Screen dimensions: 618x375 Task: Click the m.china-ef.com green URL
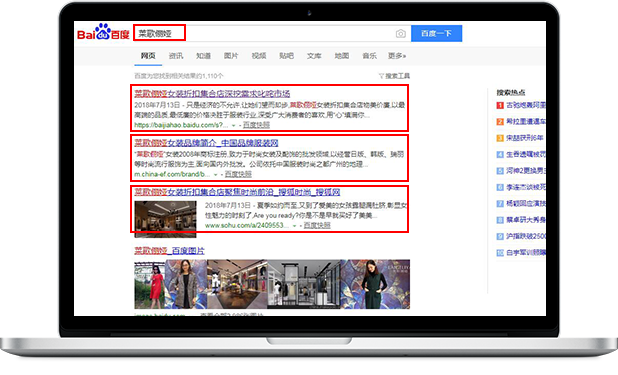172,174
